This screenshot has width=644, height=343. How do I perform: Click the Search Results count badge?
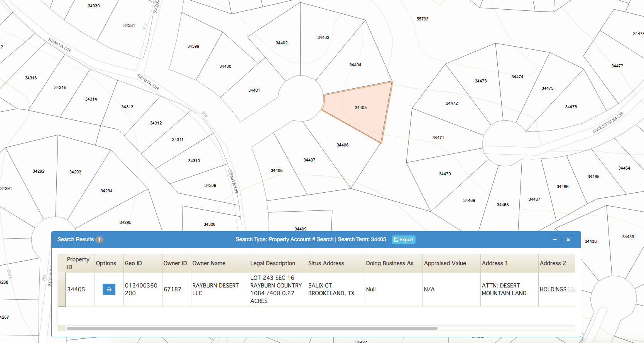tap(99, 240)
